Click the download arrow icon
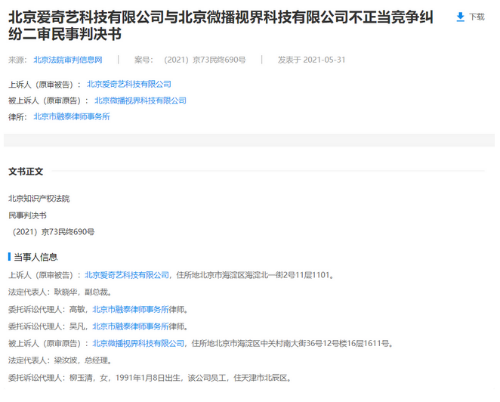500x402 pixels. [x=460, y=17]
